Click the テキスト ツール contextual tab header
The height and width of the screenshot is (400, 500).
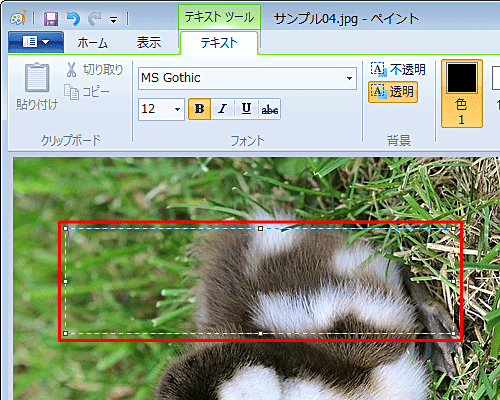219,17
